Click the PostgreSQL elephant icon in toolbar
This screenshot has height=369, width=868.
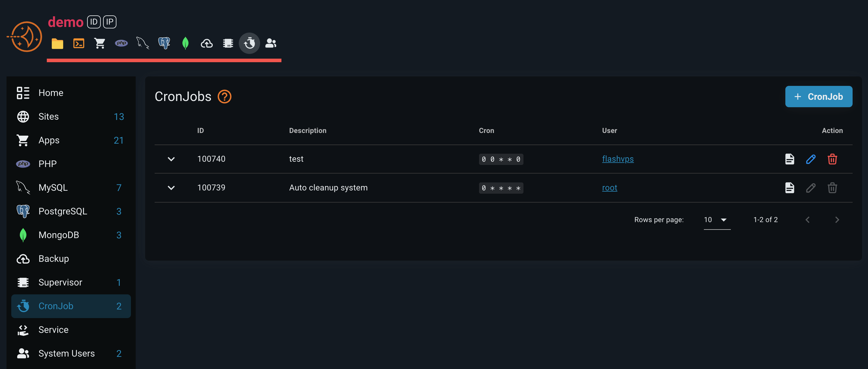click(164, 43)
